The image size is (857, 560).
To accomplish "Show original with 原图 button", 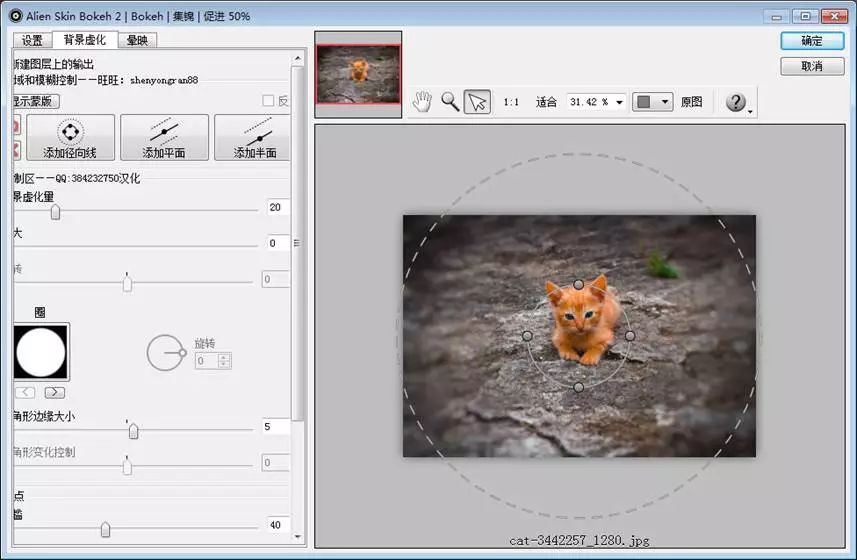I will 691,102.
